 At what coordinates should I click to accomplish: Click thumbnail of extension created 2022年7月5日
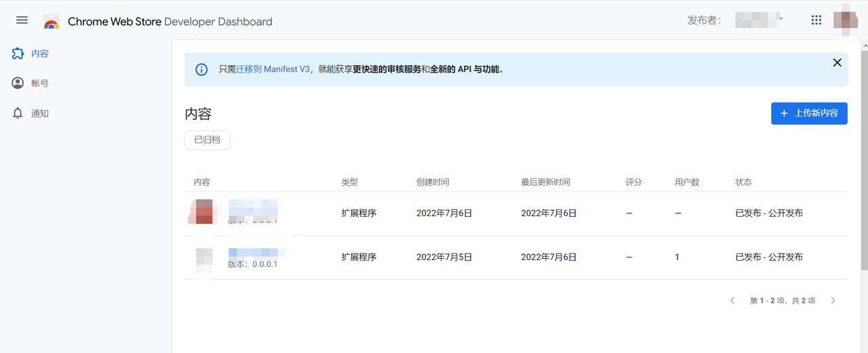point(205,261)
